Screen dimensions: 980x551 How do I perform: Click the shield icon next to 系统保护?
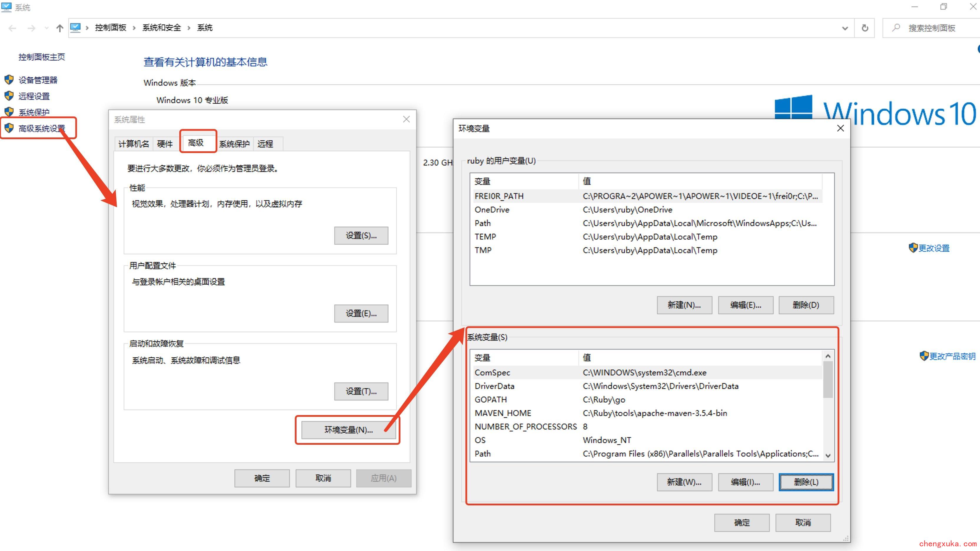9,112
